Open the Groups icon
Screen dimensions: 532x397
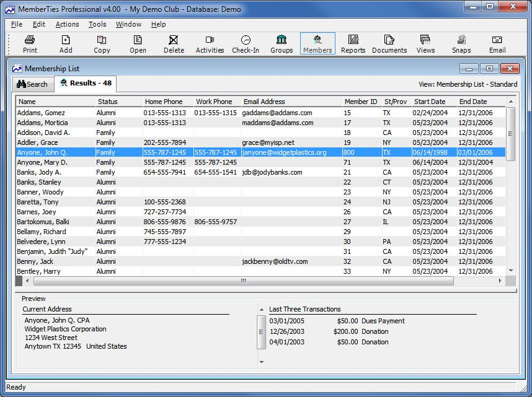pos(282,43)
